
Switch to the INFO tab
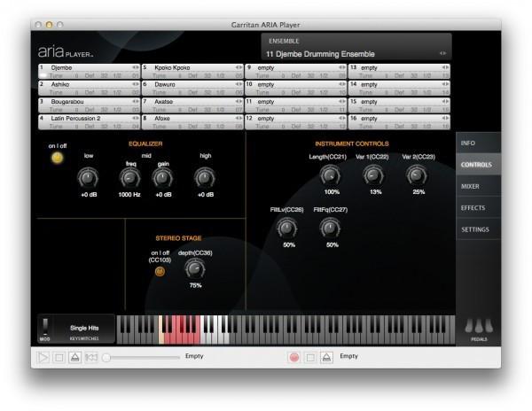coord(479,143)
